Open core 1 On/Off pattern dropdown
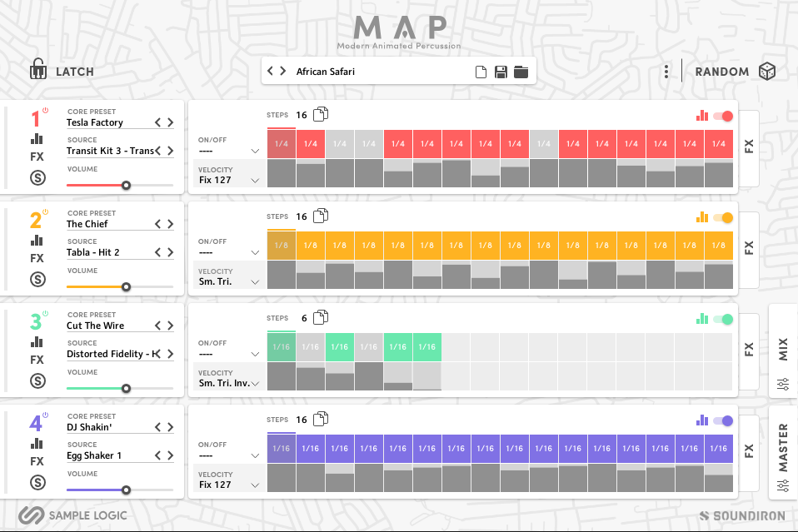The height and width of the screenshot is (532, 798). click(229, 151)
